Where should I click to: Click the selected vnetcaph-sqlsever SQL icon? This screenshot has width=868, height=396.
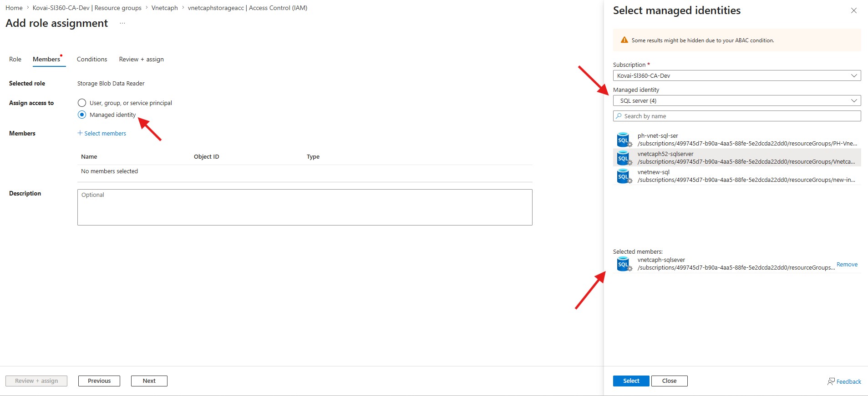624,264
